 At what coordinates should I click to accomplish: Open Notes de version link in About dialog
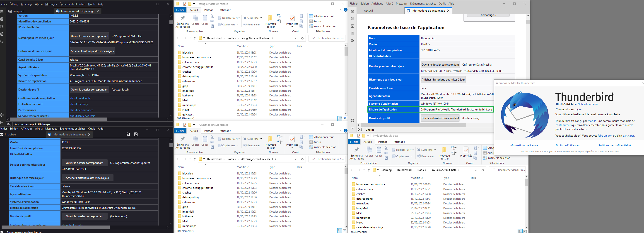588,104
